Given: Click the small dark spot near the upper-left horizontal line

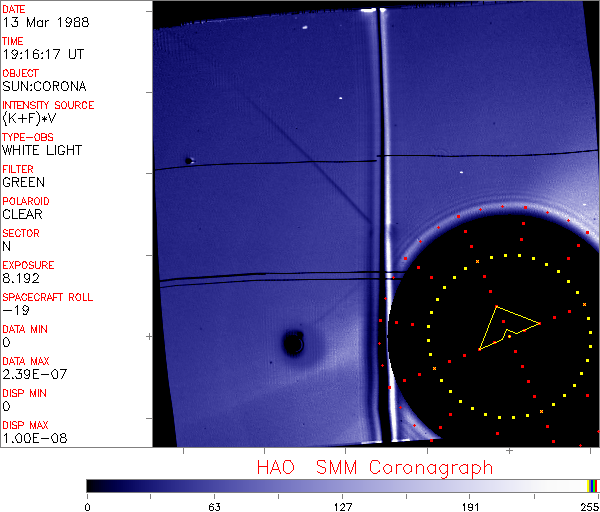Looking at the screenshot, I should click(x=189, y=160).
